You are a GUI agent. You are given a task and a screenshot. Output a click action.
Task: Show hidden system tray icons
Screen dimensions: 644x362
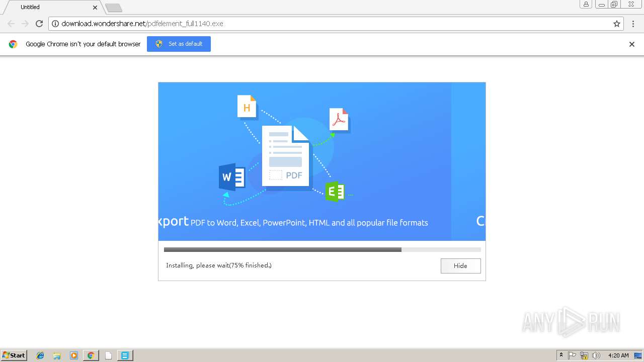click(x=561, y=355)
